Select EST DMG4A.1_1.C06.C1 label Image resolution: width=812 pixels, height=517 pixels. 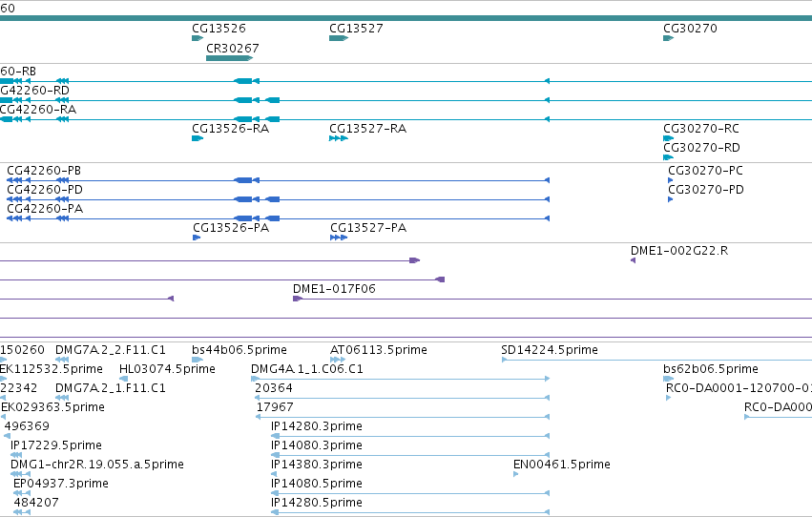(307, 369)
